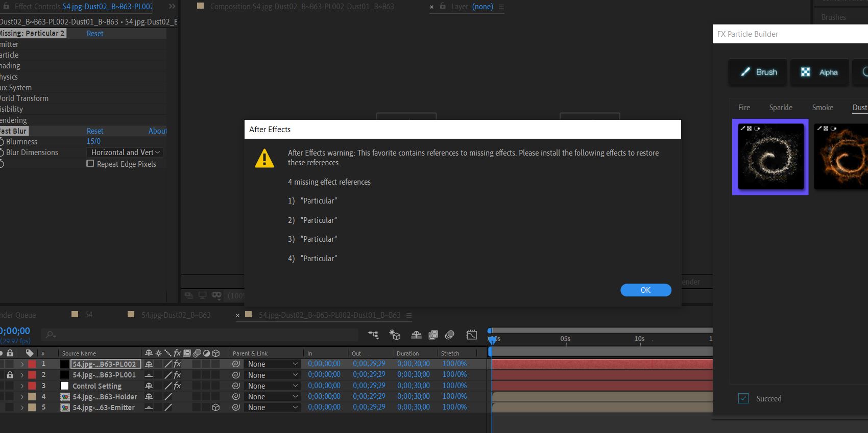This screenshot has width=868, height=433.
Task: Expand Control Setting layer properties
Action: [x=22, y=386]
